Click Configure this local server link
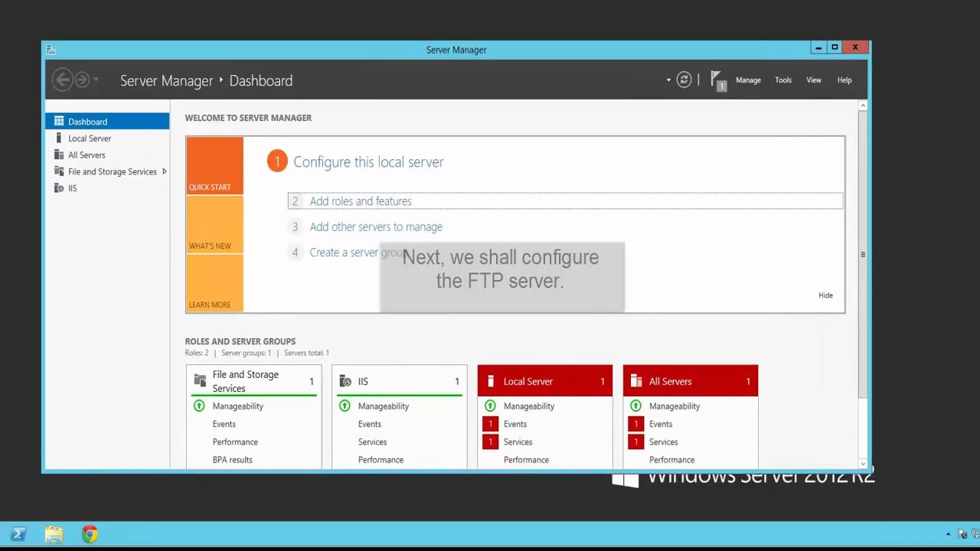Screen dimensions: 980x551 pos(368,162)
